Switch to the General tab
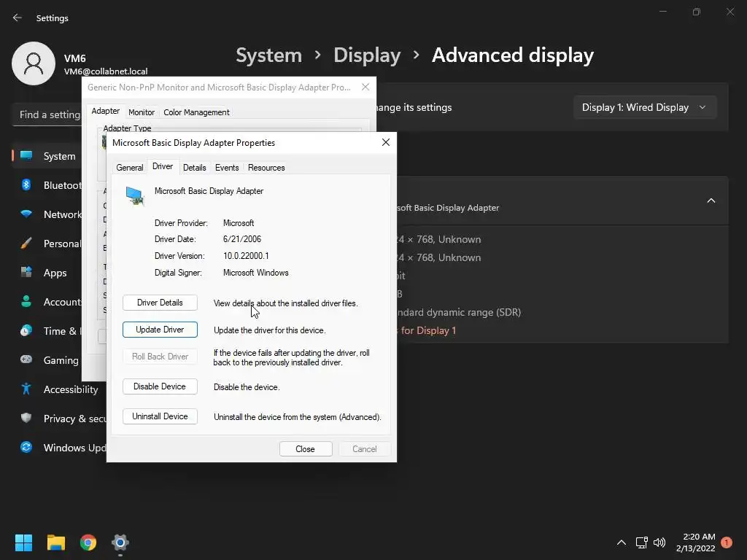The height and width of the screenshot is (560, 747). [130, 168]
